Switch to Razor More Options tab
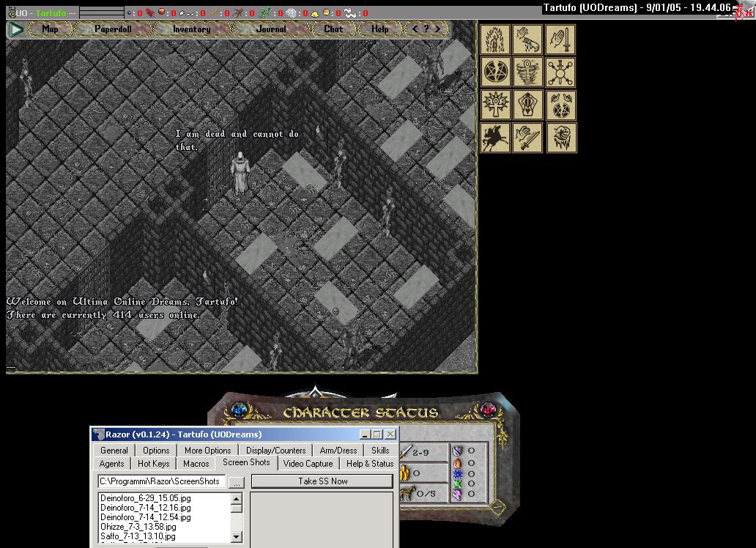756x548 pixels. (208, 450)
